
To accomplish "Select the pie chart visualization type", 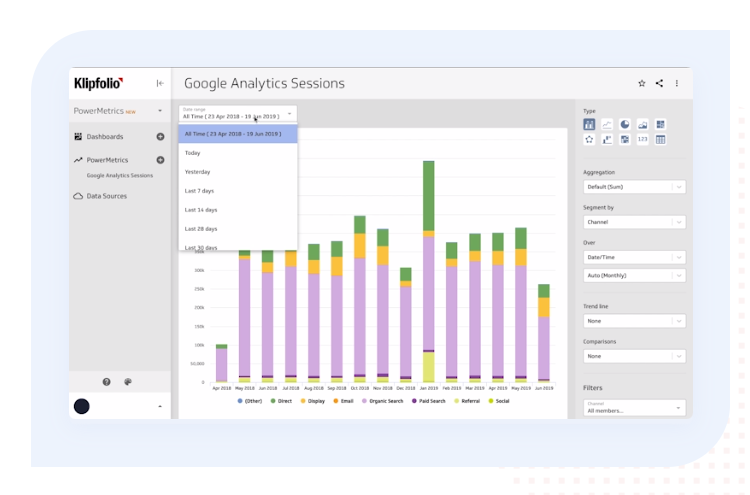I will coord(625,125).
